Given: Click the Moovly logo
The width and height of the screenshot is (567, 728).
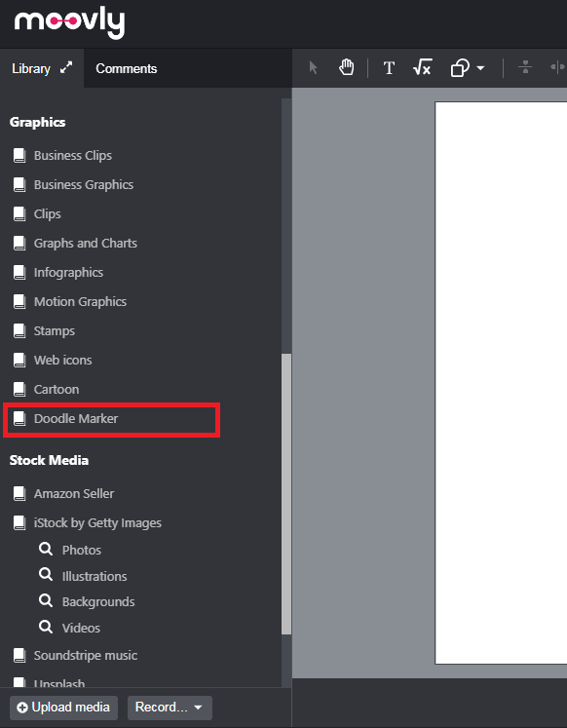Looking at the screenshot, I should (x=69, y=22).
